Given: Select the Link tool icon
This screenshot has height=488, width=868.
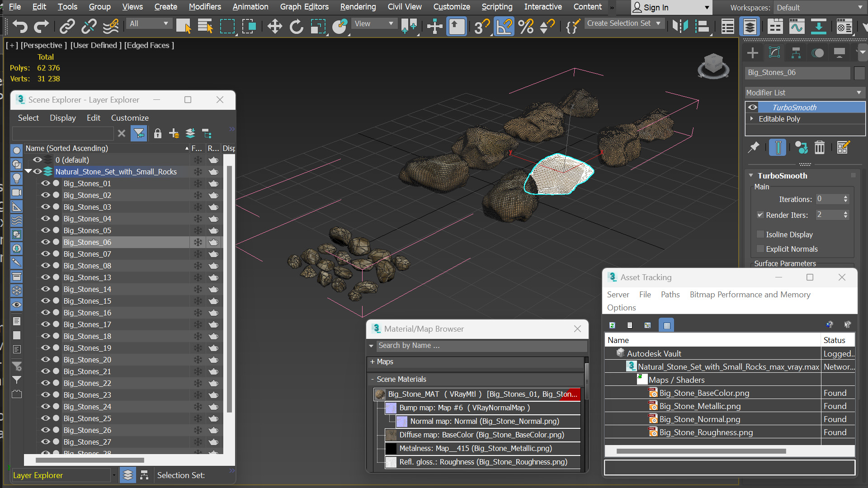Looking at the screenshot, I should coord(67,26).
